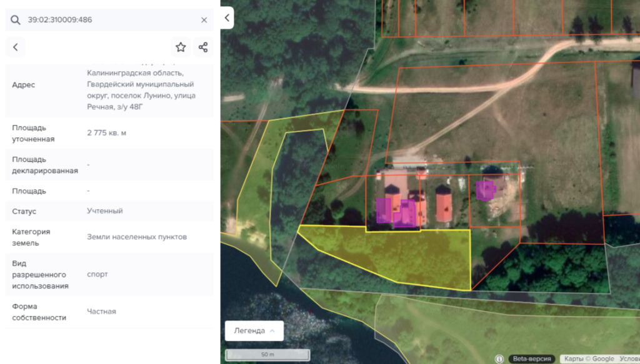This screenshot has width=640, height=364.
Task: Edit the 39:02:310009:486 search input
Action: click(x=110, y=20)
